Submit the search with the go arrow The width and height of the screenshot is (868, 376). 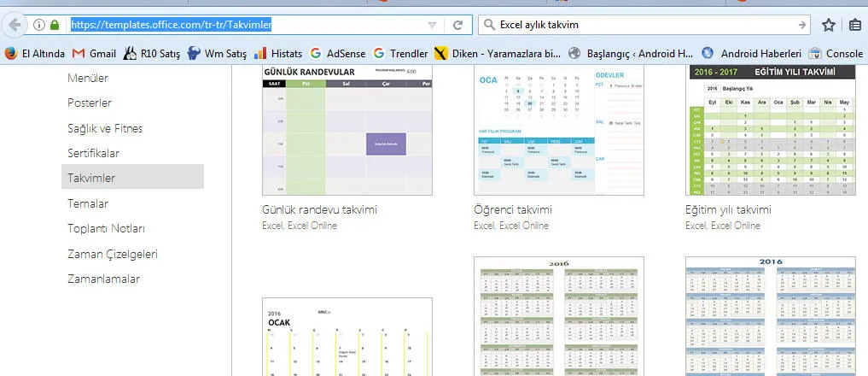[801, 25]
